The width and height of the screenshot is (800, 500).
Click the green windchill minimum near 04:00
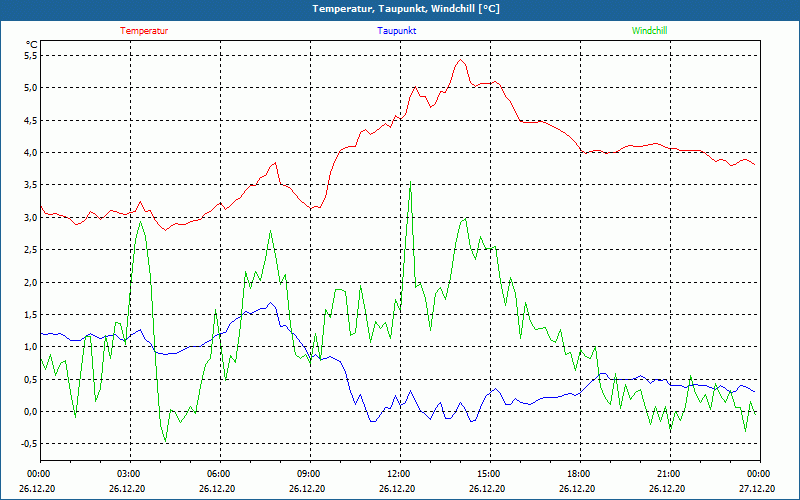pos(165,440)
